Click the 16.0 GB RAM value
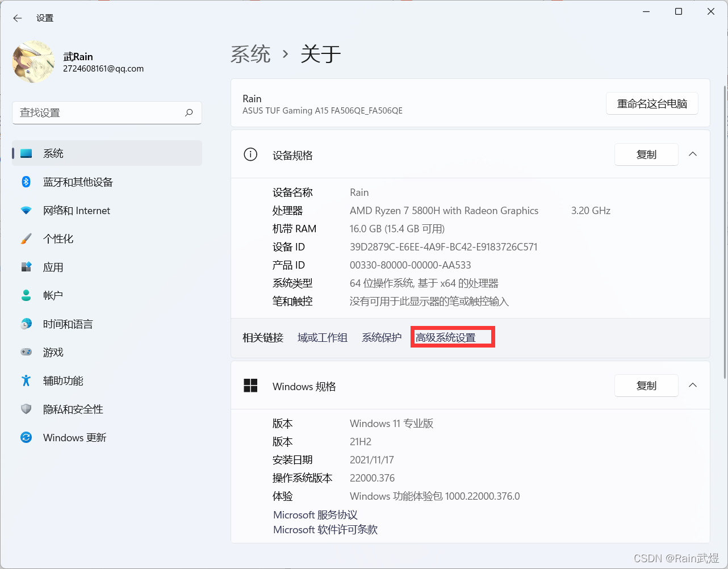 click(397, 228)
